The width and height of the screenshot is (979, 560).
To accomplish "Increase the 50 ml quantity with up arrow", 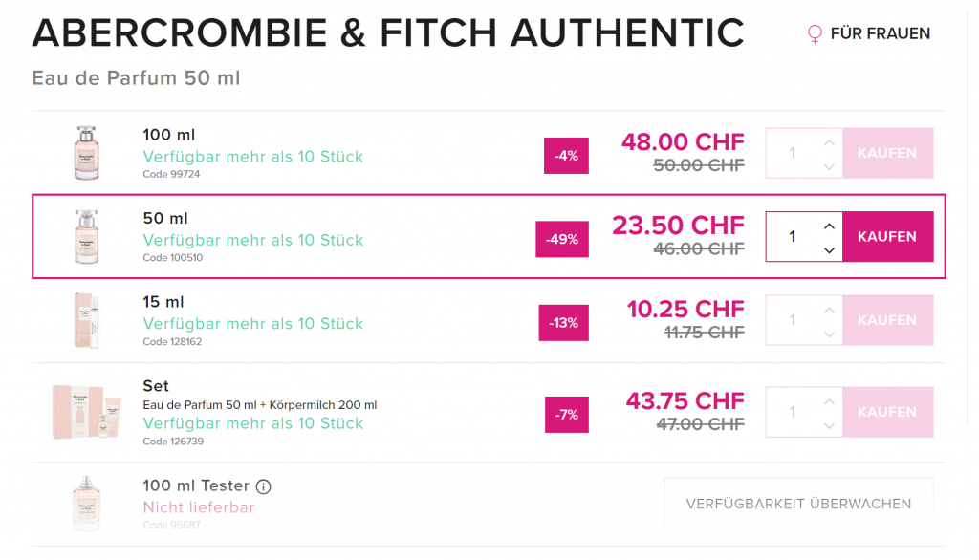I will coord(829,226).
